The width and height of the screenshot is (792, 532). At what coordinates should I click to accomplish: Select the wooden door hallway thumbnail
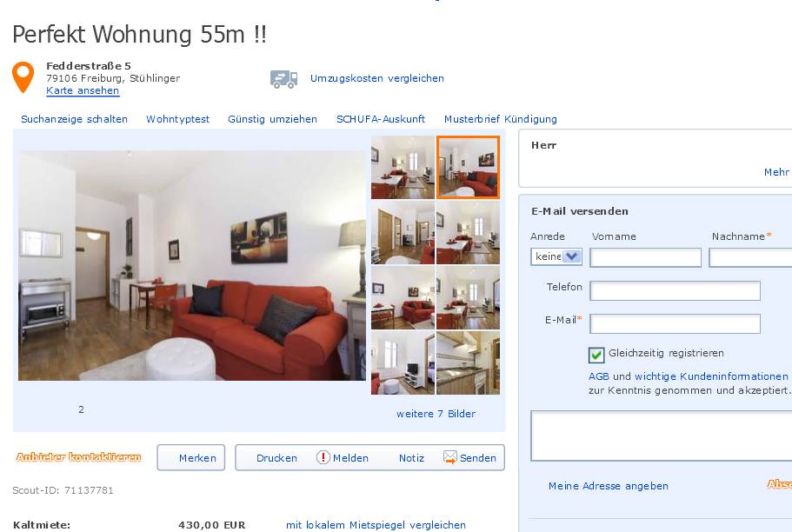403,232
